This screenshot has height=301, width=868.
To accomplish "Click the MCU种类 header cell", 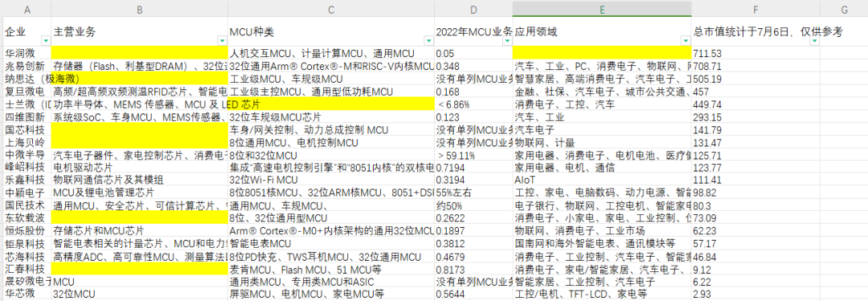I will coord(331,32).
